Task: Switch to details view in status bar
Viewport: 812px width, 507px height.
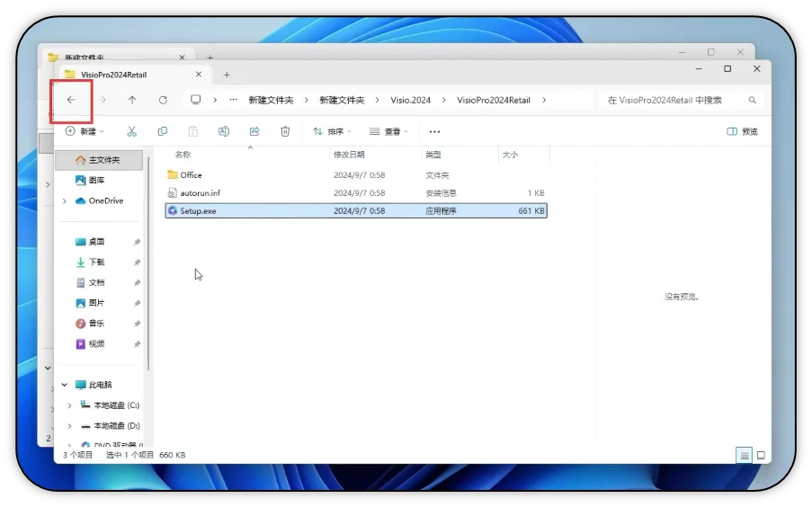Action: [x=745, y=455]
